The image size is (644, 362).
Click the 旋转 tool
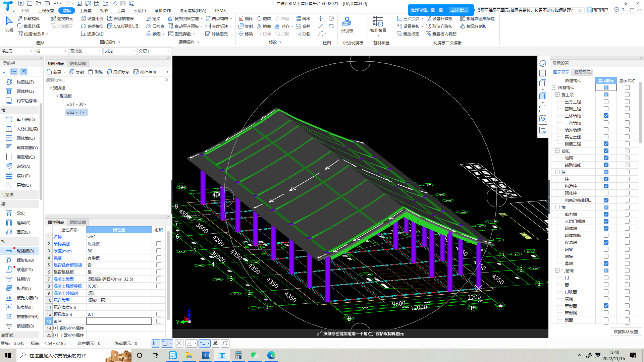tap(264, 18)
